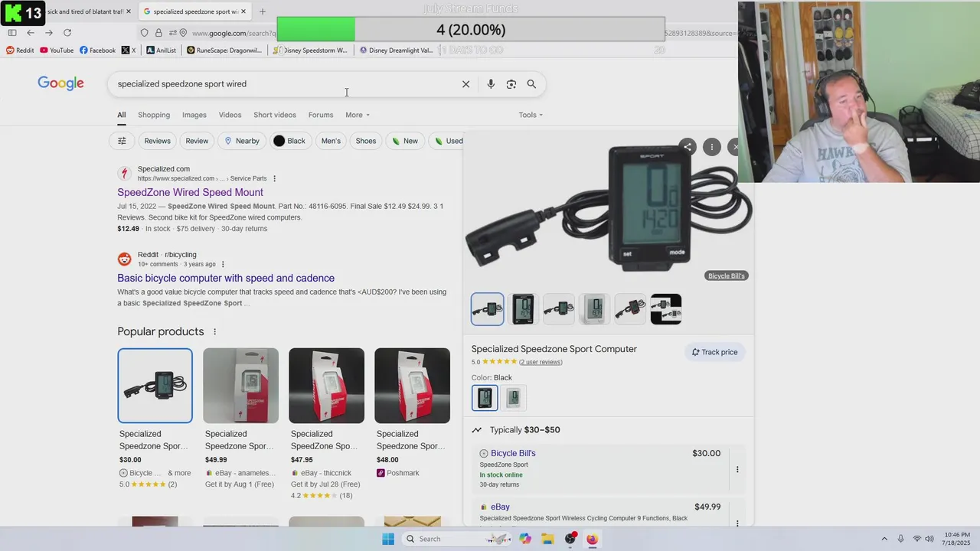Open 'Basic bicycle computer with speed and cadence'
This screenshot has height=551, width=980.
[226, 278]
